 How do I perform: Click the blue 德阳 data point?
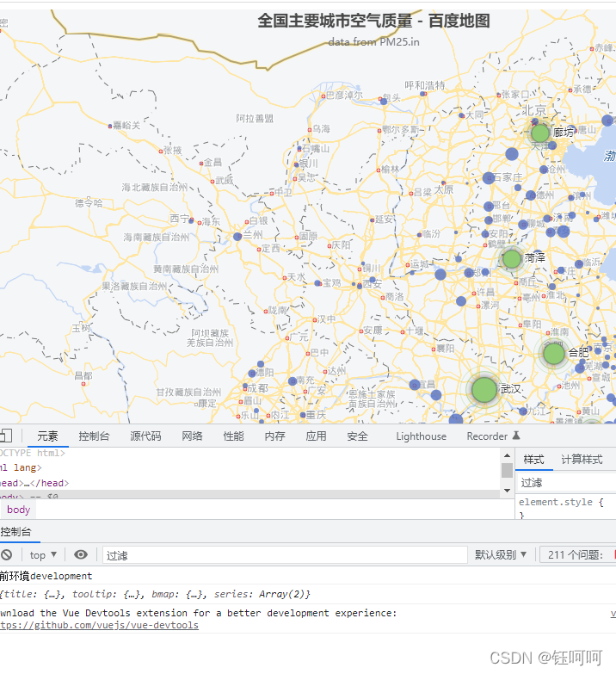coord(253,374)
